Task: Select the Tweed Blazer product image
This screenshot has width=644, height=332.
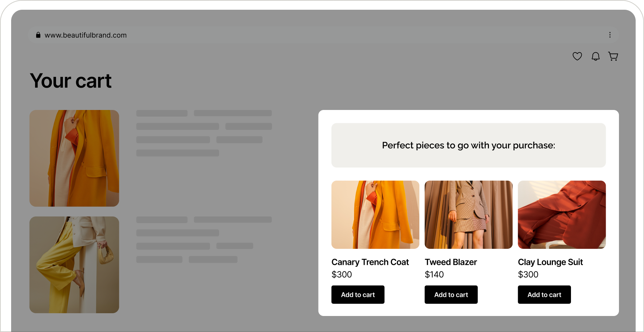Action: (x=468, y=215)
